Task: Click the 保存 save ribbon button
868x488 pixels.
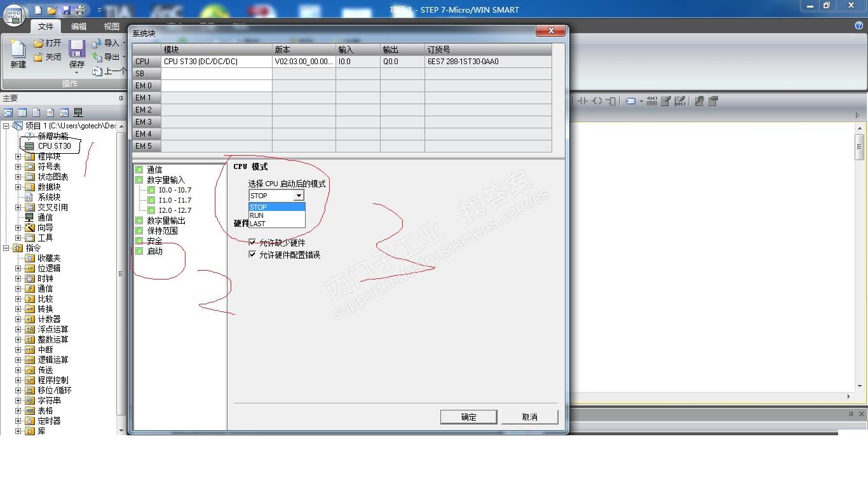Action: pyautogui.click(x=77, y=55)
